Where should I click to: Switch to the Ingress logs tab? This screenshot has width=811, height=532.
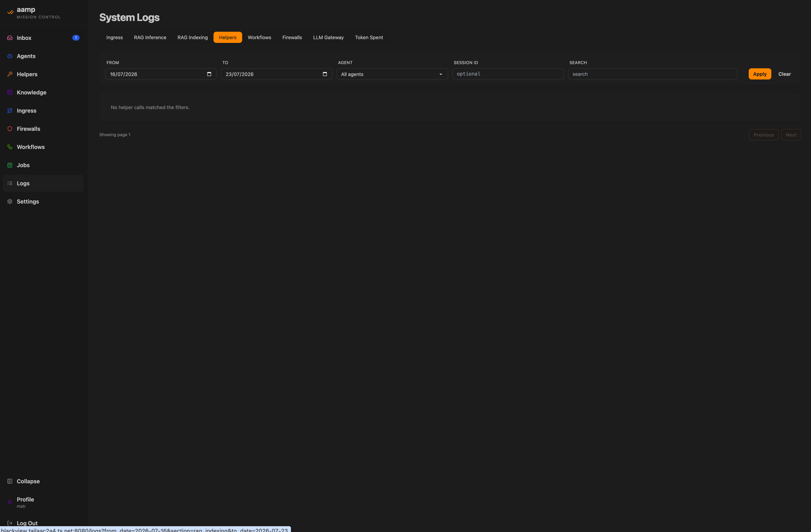coord(115,38)
